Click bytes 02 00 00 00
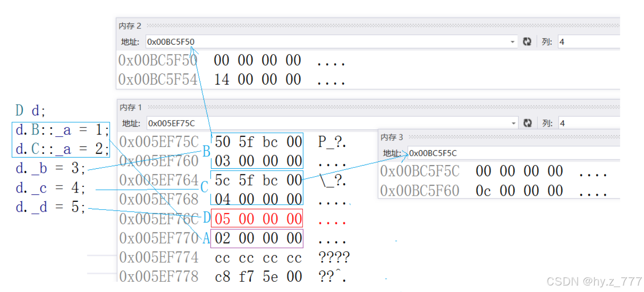This screenshot has height=292, width=644. click(x=259, y=238)
